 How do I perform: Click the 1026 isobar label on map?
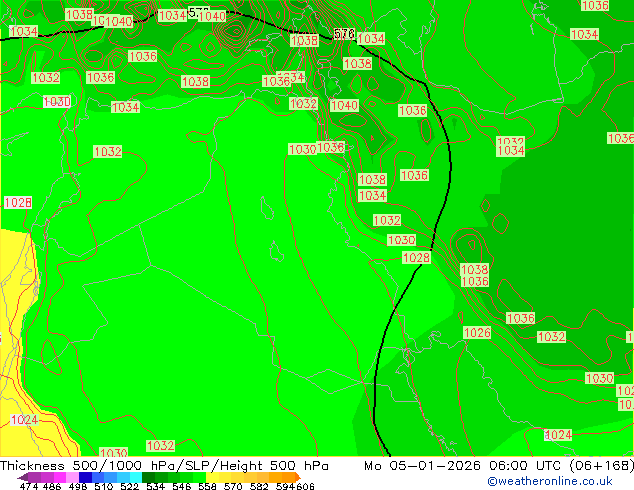point(477,333)
